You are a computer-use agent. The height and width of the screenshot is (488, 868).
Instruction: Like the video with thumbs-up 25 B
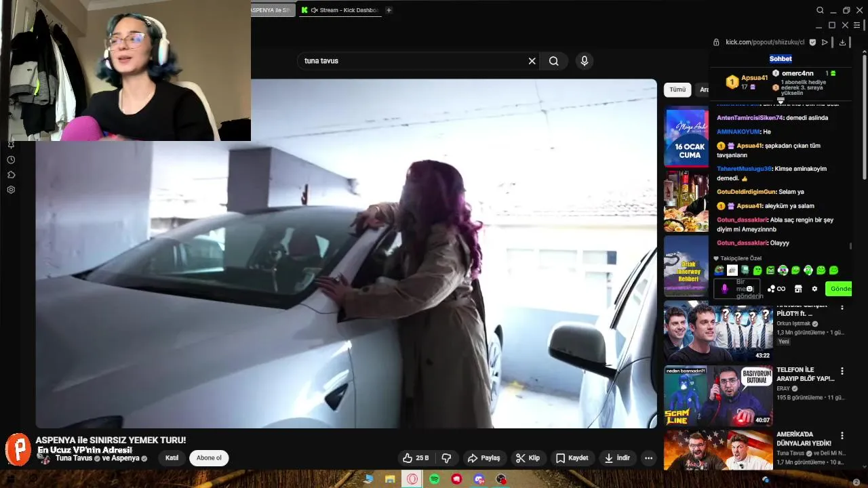coord(415,458)
